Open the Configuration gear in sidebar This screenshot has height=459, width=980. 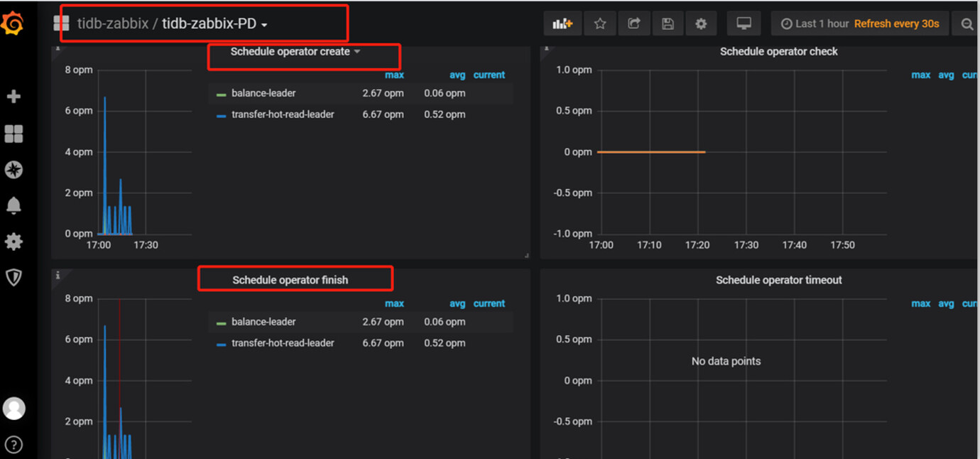tap(13, 242)
